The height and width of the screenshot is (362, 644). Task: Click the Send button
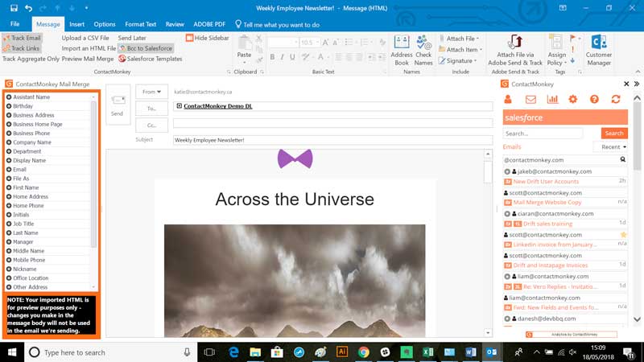click(118, 105)
